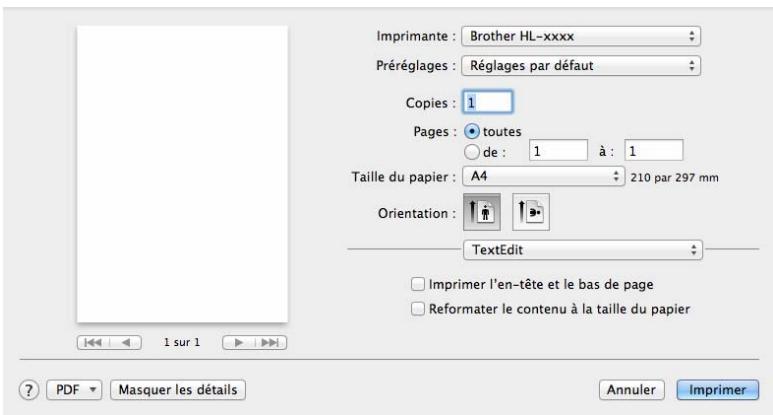Click the 'de' start page field

click(x=559, y=150)
